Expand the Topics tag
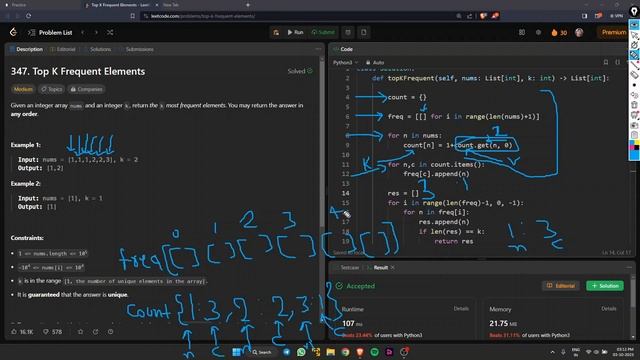The width and height of the screenshot is (640, 360). (52, 89)
